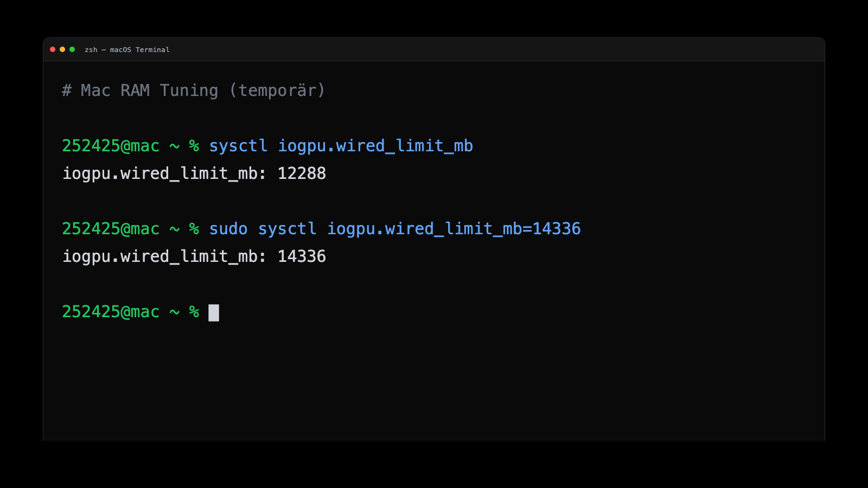Close the terminal window with red button
The width and height of the screenshot is (868, 488).
[53, 49]
